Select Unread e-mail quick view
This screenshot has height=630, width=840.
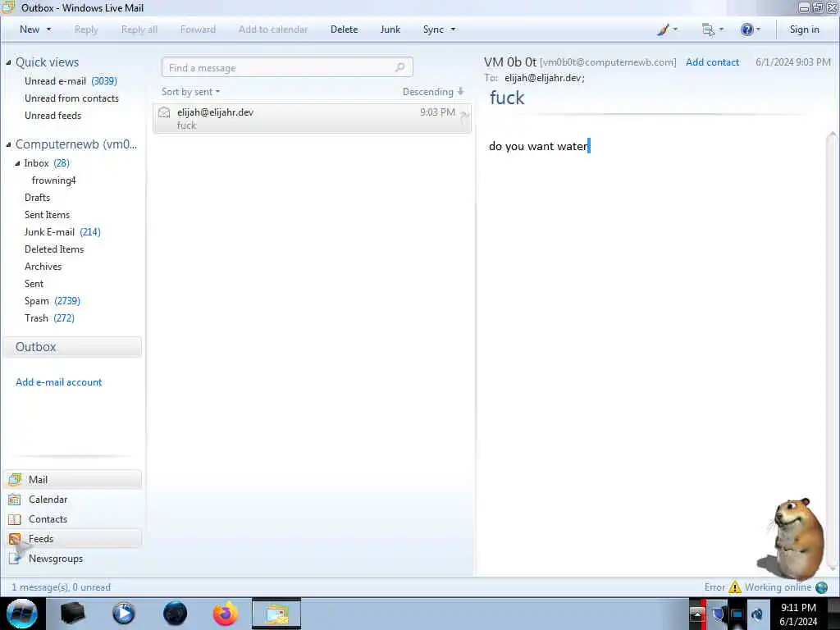point(71,81)
